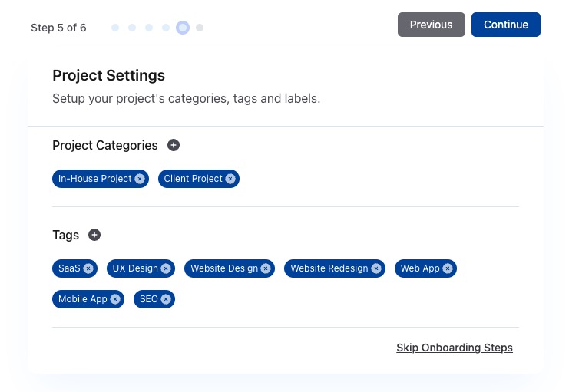
Task: Remove the Website Design tag
Action: [266, 268]
